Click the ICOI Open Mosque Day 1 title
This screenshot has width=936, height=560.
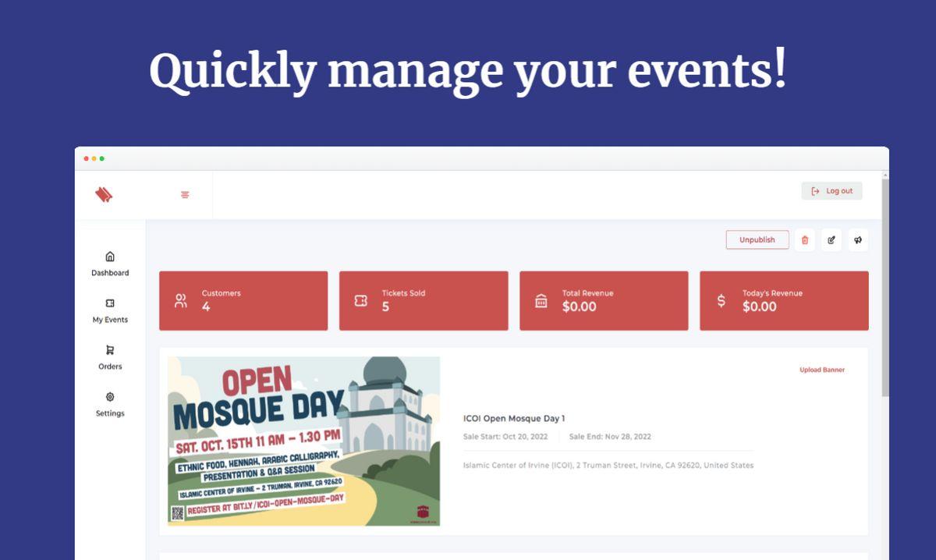[514, 419]
